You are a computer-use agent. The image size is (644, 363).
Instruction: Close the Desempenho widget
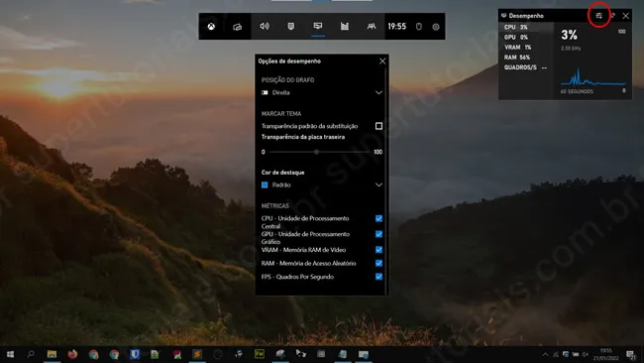(625, 16)
